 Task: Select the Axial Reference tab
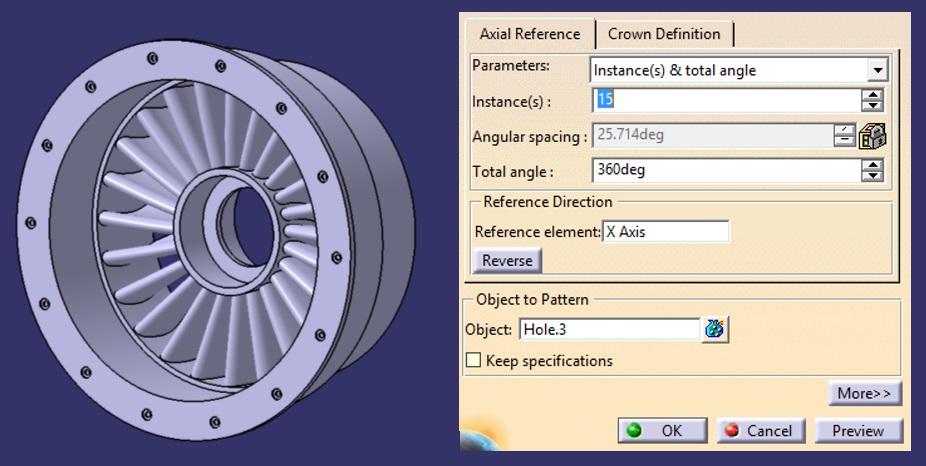(530, 34)
